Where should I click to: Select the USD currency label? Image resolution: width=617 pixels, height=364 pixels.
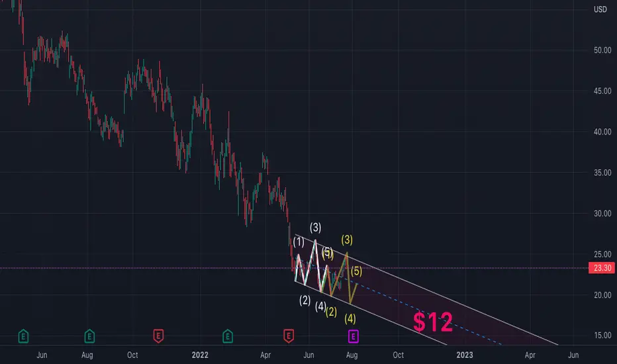(600, 9)
